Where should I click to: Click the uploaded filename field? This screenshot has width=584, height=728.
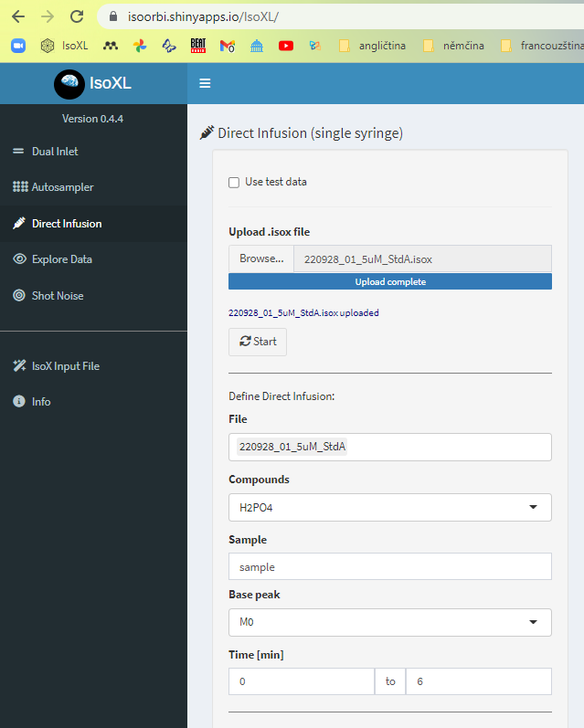click(x=422, y=258)
